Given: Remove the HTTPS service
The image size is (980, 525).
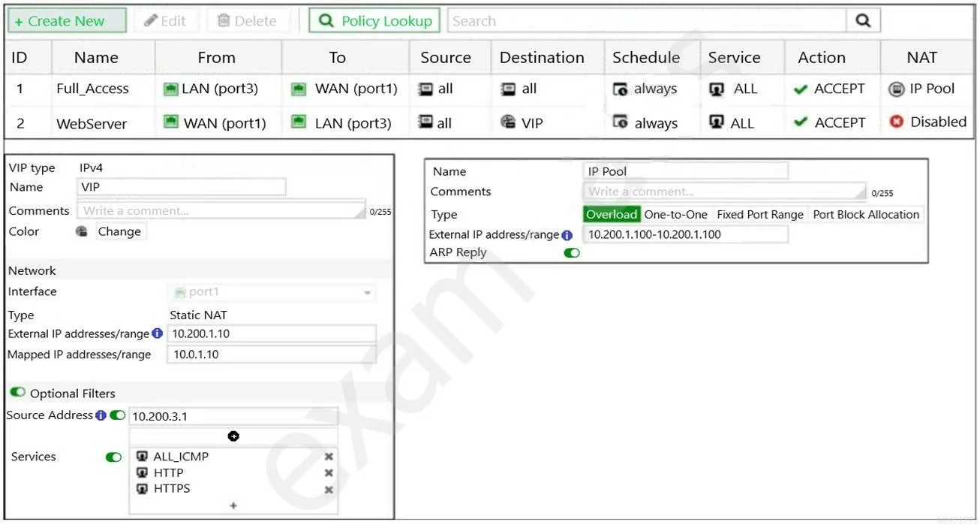Looking at the screenshot, I should 329,490.
